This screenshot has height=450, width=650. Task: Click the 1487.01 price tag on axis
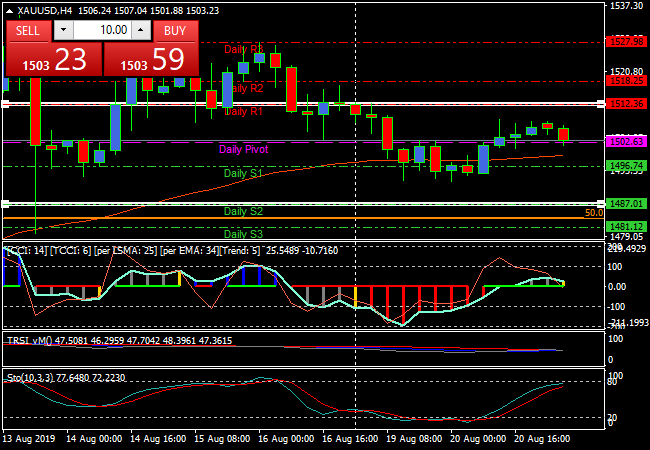[x=626, y=203]
